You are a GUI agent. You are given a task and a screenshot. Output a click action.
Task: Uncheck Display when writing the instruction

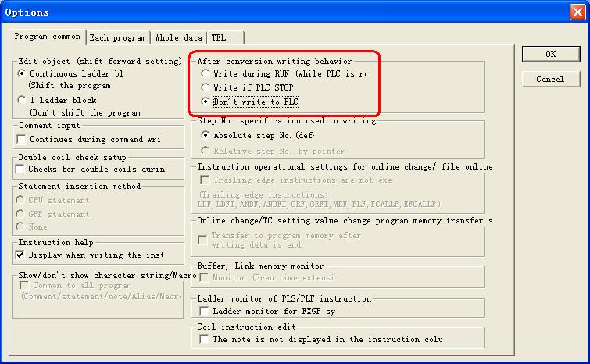point(22,255)
